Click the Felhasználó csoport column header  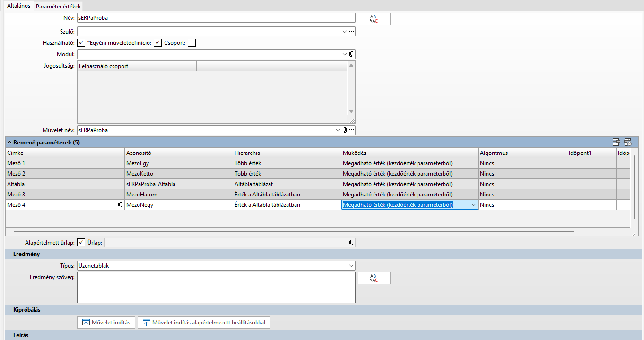(137, 66)
